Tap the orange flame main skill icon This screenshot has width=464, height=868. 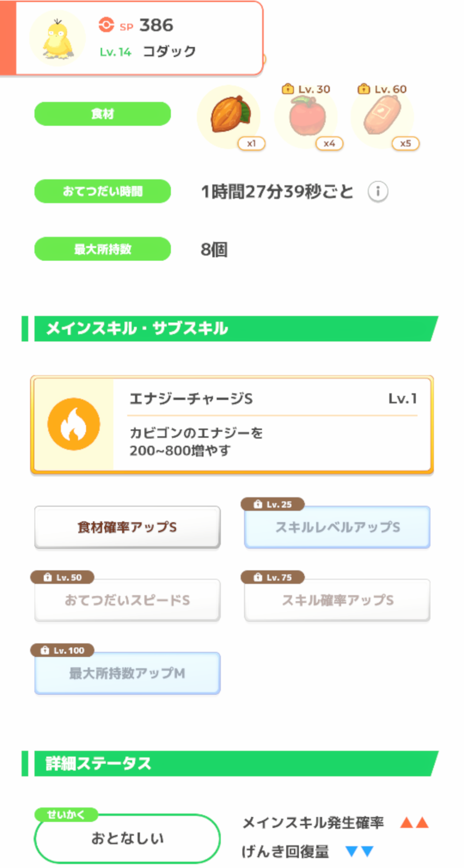(x=74, y=424)
